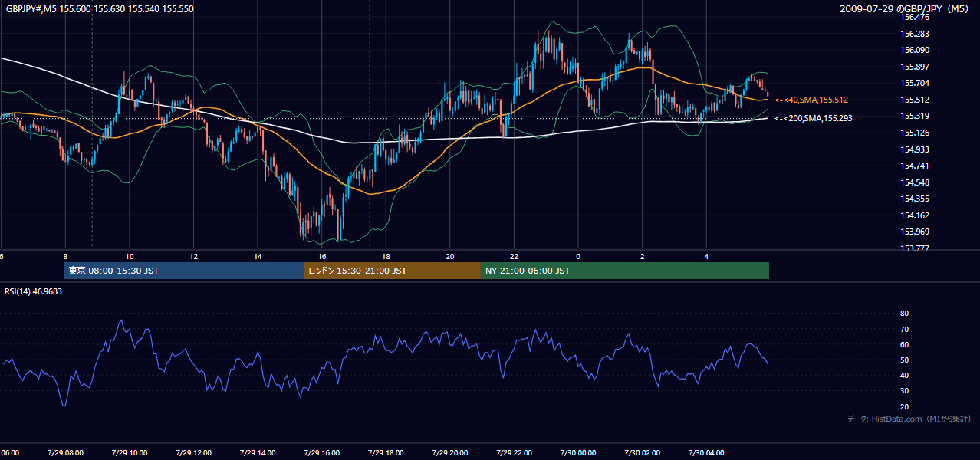
Task: Select the 40 SMA label 155.512
Action: click(x=811, y=100)
